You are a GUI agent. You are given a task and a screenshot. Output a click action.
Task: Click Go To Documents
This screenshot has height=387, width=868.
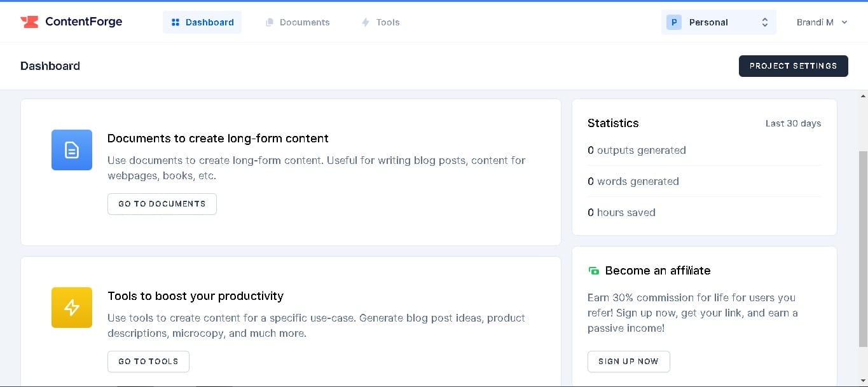point(162,203)
